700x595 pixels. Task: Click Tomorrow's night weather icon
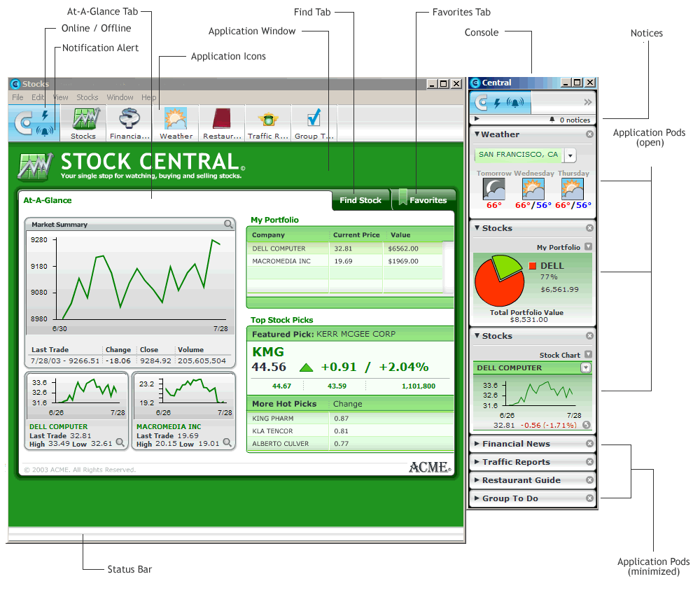point(493,189)
